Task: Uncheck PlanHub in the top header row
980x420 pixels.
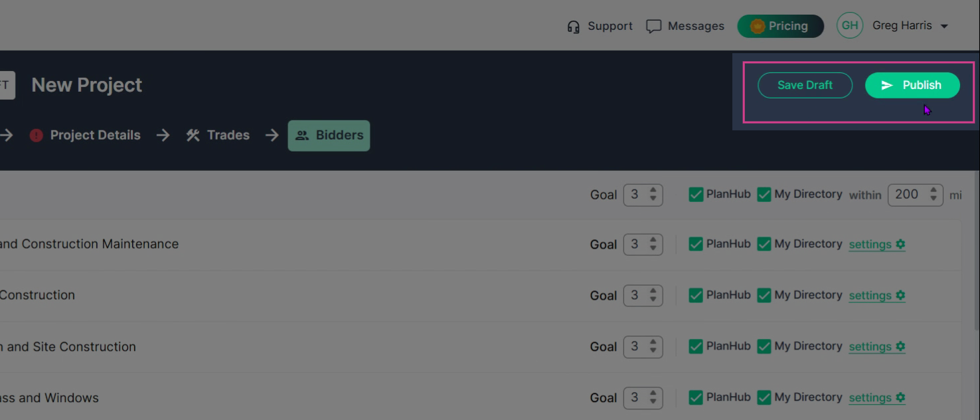Action: tap(696, 195)
